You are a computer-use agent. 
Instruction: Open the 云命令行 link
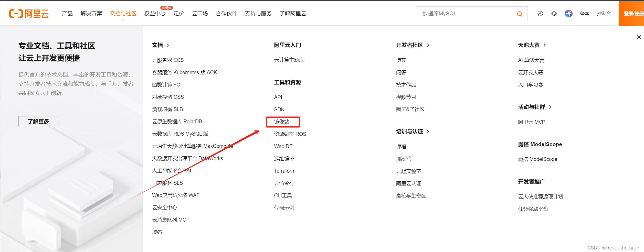(284, 183)
